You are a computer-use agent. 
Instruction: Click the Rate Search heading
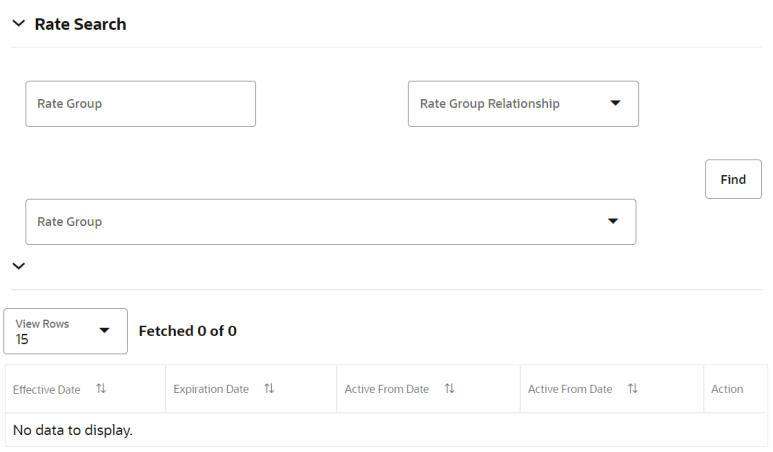(80, 24)
